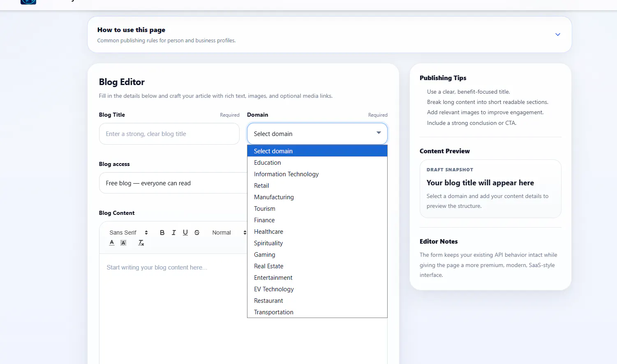Click the clear formatting icon
The image size is (617, 364).
[x=141, y=243]
